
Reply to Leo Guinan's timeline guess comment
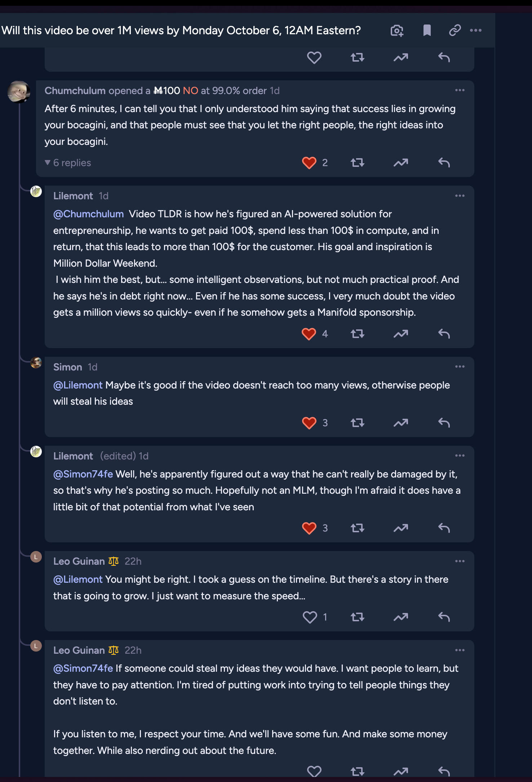point(444,617)
